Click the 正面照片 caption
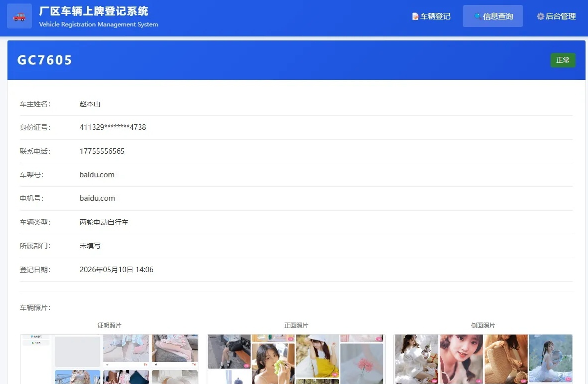588x384 pixels. point(296,326)
